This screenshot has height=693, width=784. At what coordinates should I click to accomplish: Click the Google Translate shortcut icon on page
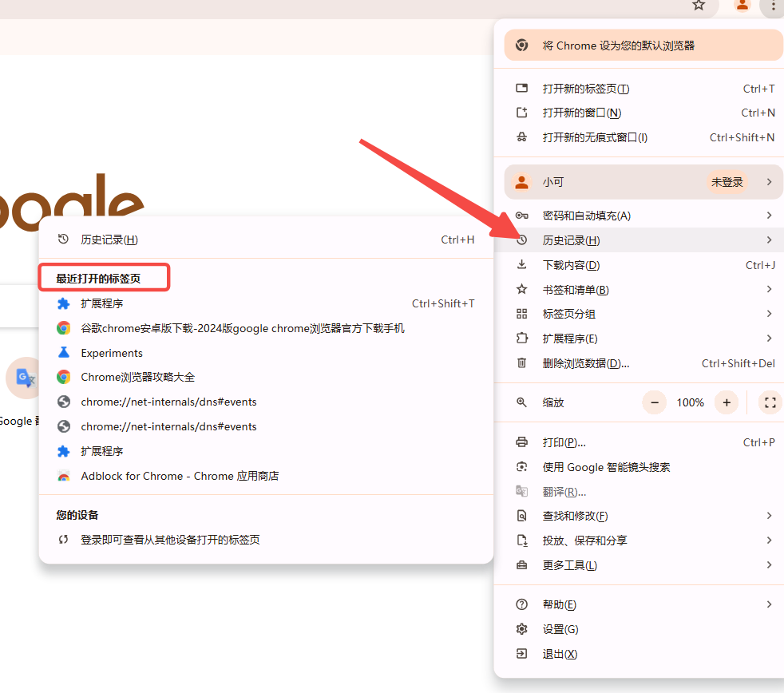[x=25, y=378]
